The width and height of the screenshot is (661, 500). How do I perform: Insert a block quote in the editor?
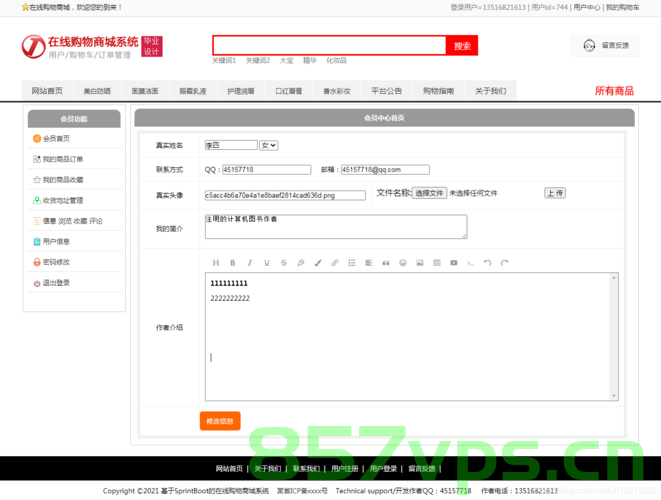click(x=386, y=263)
